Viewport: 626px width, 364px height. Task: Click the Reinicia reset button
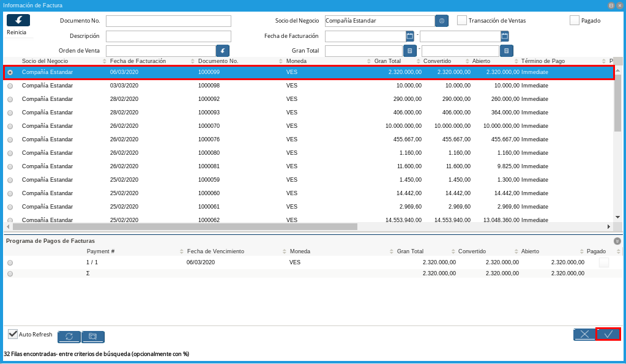pos(18,20)
